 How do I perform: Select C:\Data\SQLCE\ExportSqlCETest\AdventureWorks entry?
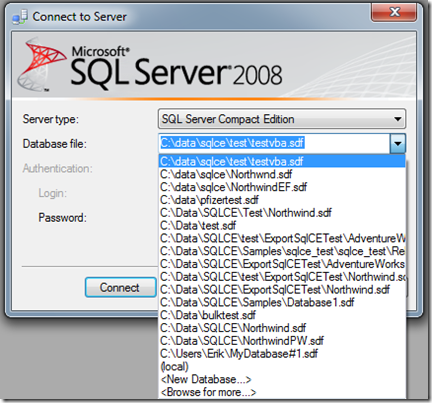tap(282, 264)
